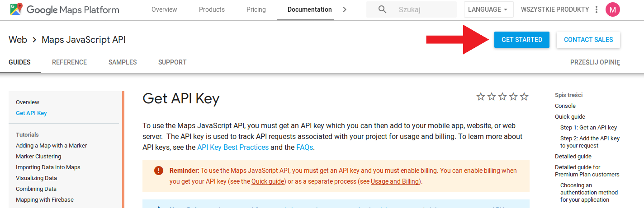644x208 pixels.
Task: Expand more navigation tabs with the chevron arrow
Action: click(x=345, y=9)
